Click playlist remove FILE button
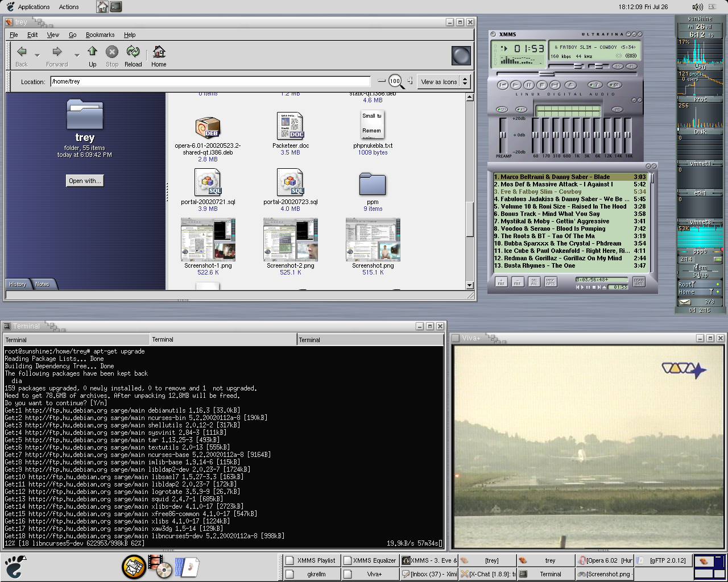728x582 pixels. [x=518, y=282]
